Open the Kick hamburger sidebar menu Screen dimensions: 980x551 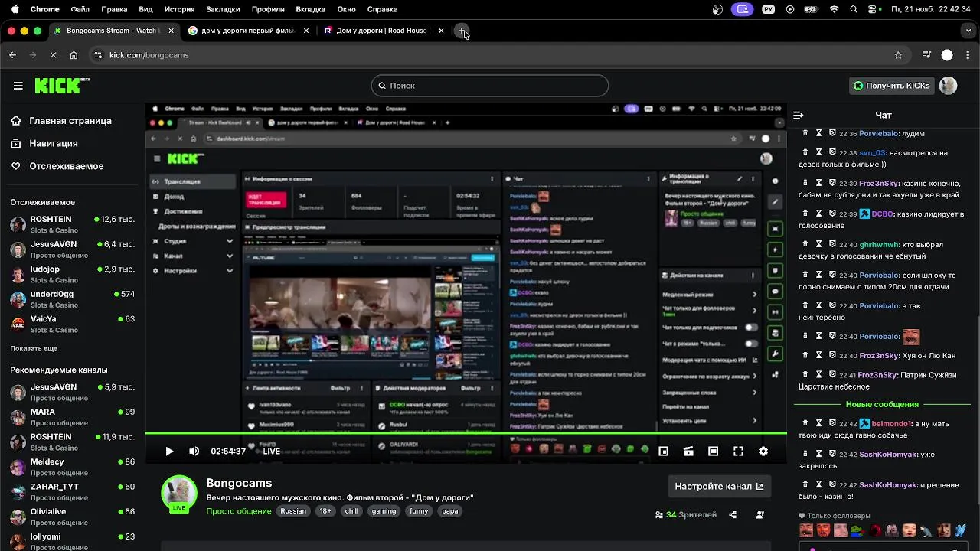coord(18,86)
